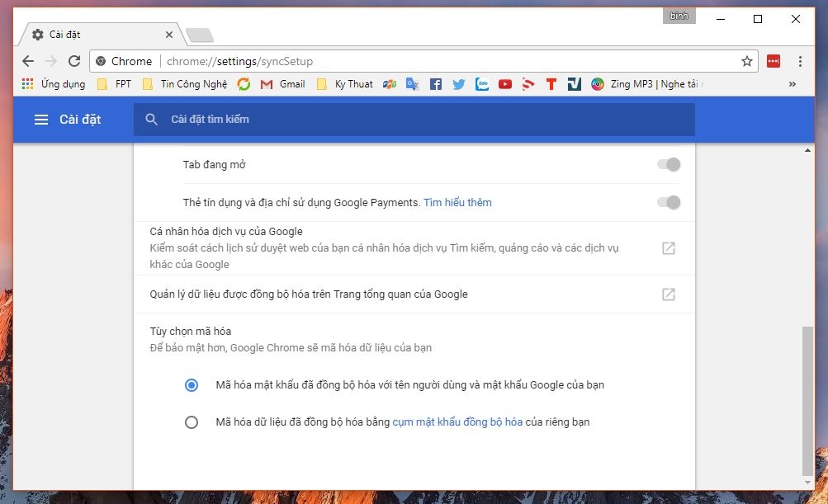The width and height of the screenshot is (828, 504).
Task: Open the Cài đặt hamburger menu
Action: pyautogui.click(x=41, y=120)
